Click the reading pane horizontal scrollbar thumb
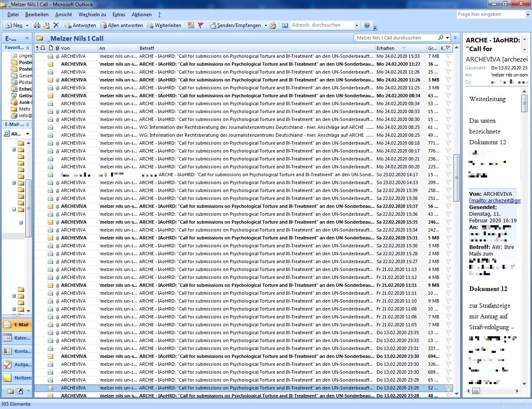The height and width of the screenshot is (409, 532). point(476,391)
